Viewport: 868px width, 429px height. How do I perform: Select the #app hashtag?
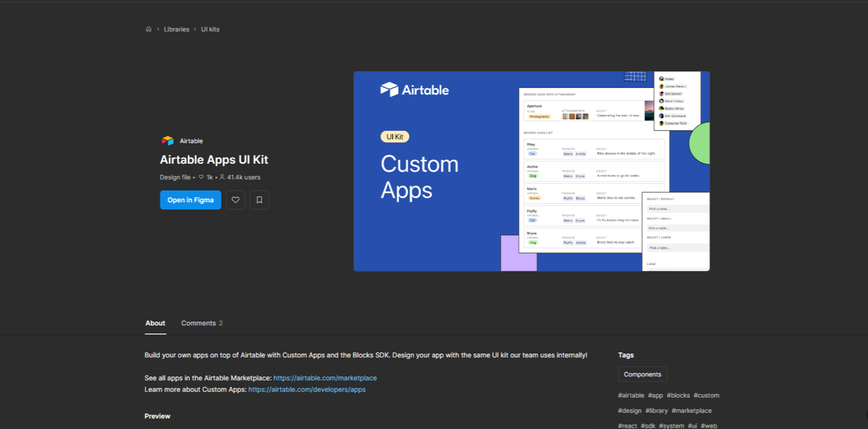pos(655,395)
